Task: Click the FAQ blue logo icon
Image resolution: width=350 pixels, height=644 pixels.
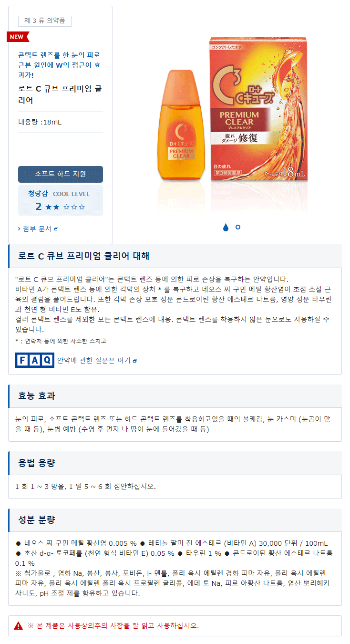Action: (35, 360)
